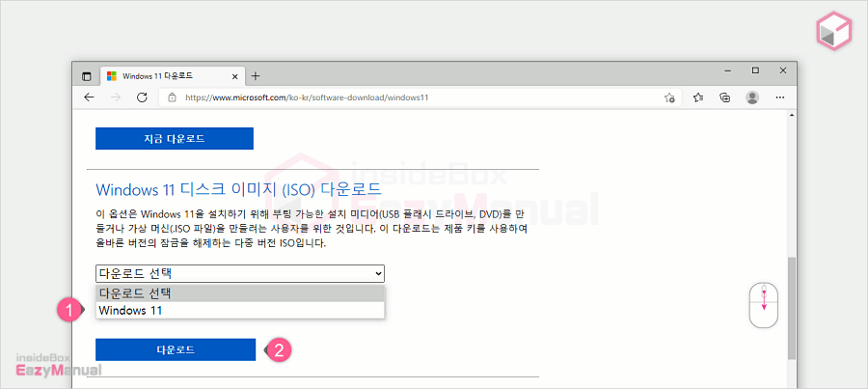The width and height of the screenshot is (868, 389).
Task: Click the microsoft.com address bar
Action: pyautogui.click(x=420, y=97)
